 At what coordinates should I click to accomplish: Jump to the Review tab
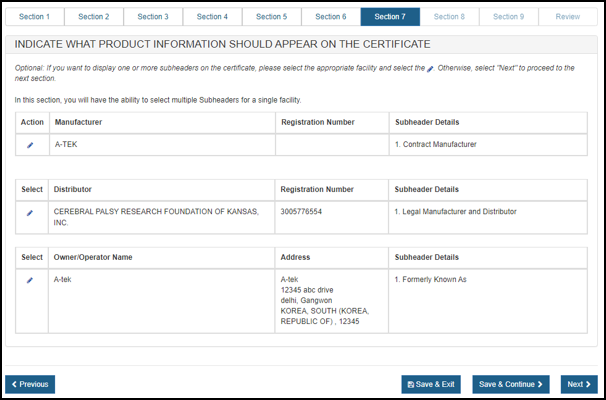(x=567, y=17)
